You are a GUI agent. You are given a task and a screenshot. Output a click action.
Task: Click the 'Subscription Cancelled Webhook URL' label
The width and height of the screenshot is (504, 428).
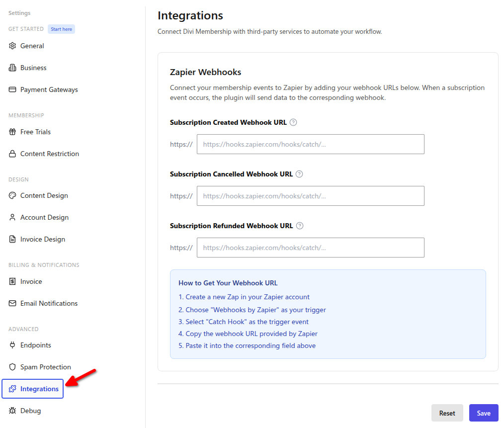[x=231, y=174]
